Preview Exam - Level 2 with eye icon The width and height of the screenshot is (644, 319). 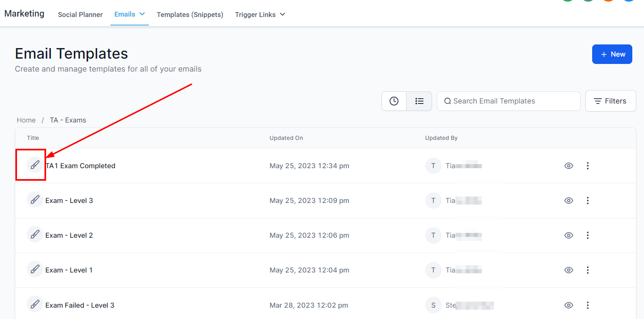tap(569, 235)
